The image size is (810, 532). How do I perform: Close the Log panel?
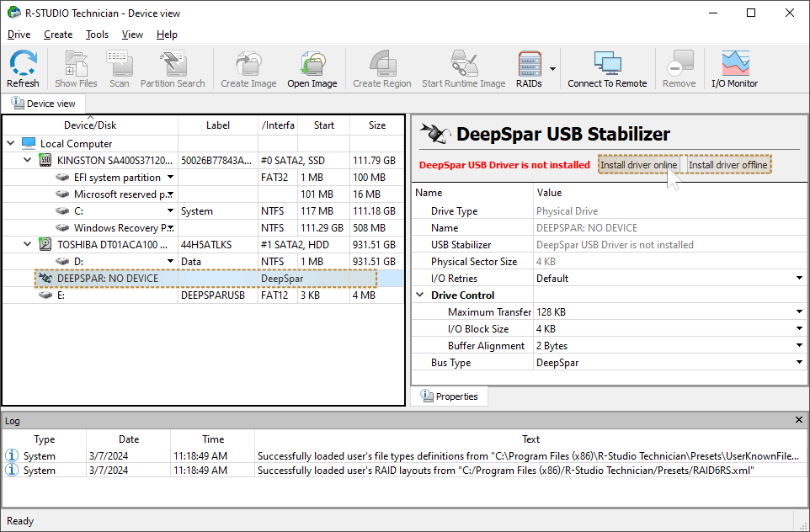tap(799, 420)
